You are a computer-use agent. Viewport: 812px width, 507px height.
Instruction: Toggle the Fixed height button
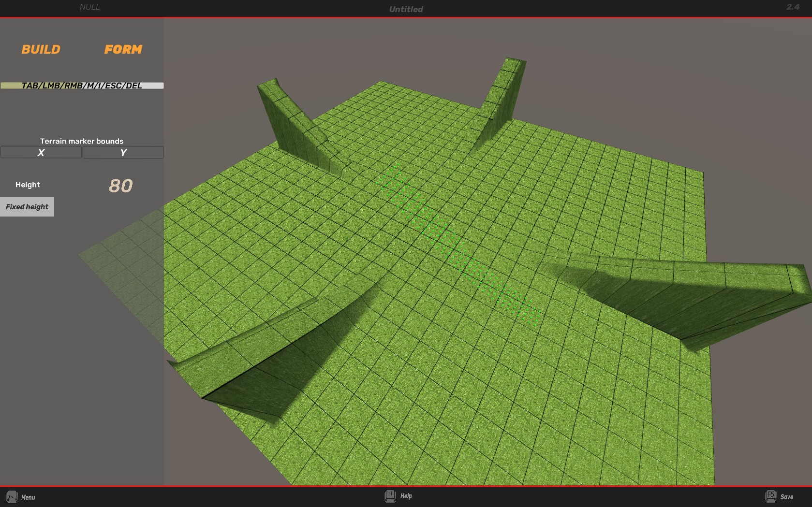(x=27, y=207)
